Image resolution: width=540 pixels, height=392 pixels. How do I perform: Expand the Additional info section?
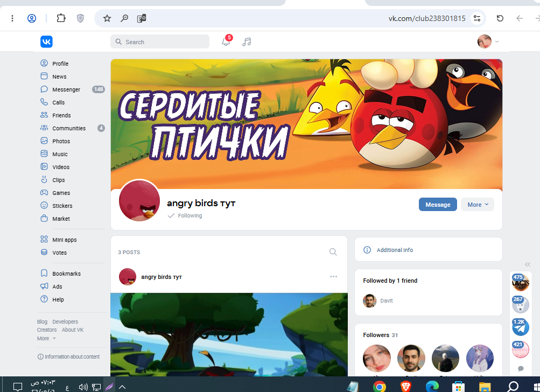tap(429, 250)
